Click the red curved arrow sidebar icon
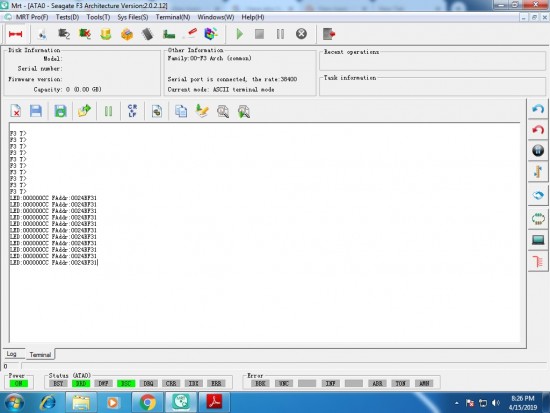 pyautogui.click(x=538, y=130)
